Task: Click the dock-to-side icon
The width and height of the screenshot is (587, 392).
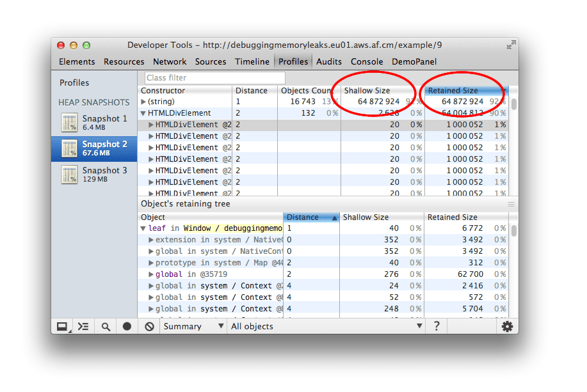Action: [61, 326]
